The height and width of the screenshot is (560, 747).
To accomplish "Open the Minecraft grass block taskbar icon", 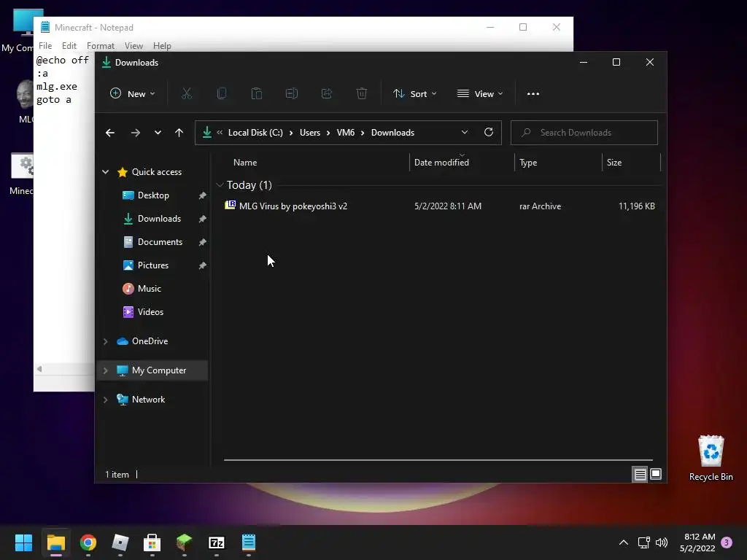I will tap(185, 542).
